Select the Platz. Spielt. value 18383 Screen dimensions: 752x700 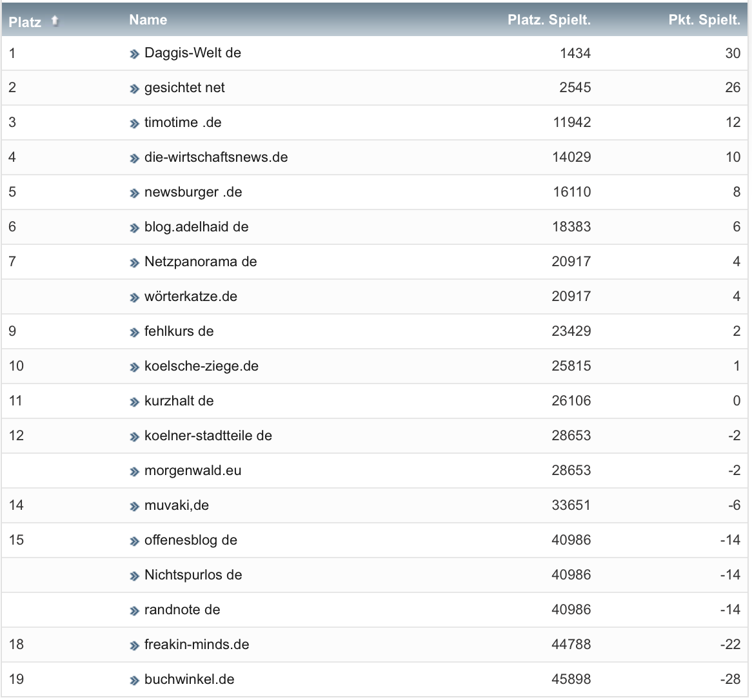(571, 227)
